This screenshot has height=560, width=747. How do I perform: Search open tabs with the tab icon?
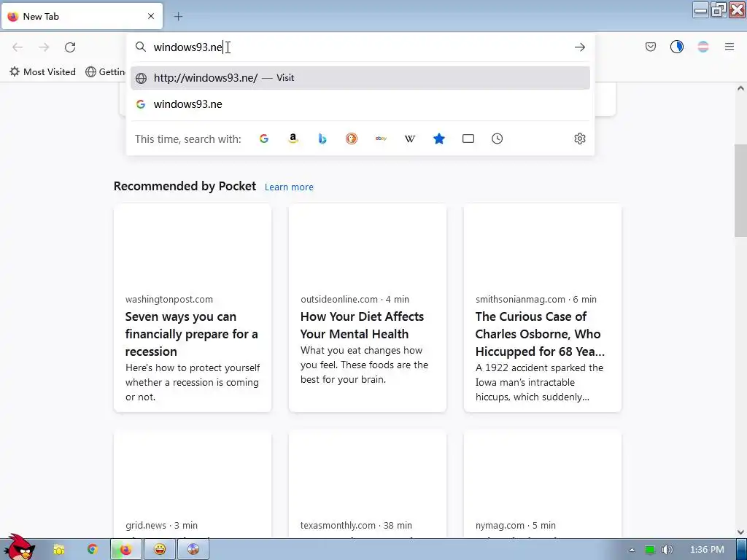pyautogui.click(x=468, y=139)
